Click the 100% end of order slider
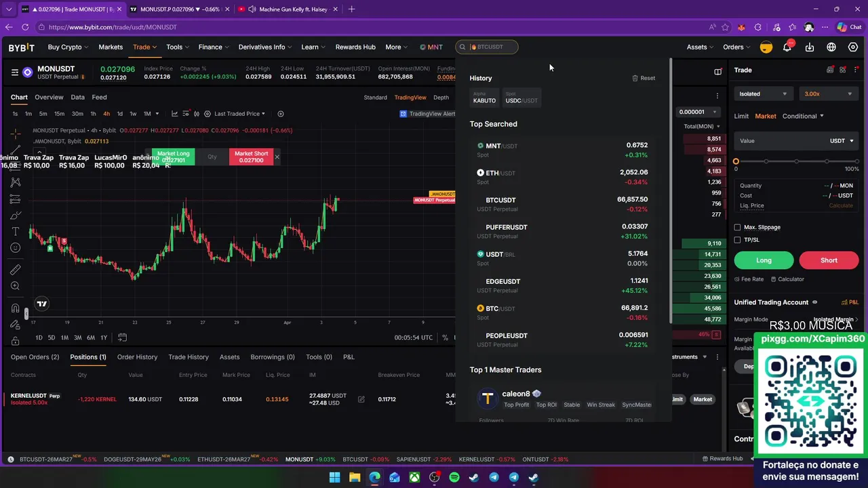 pos(856,161)
